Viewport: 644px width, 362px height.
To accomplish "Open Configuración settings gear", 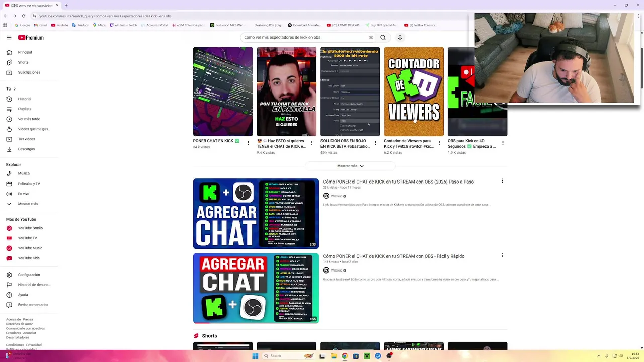I will coord(9,275).
